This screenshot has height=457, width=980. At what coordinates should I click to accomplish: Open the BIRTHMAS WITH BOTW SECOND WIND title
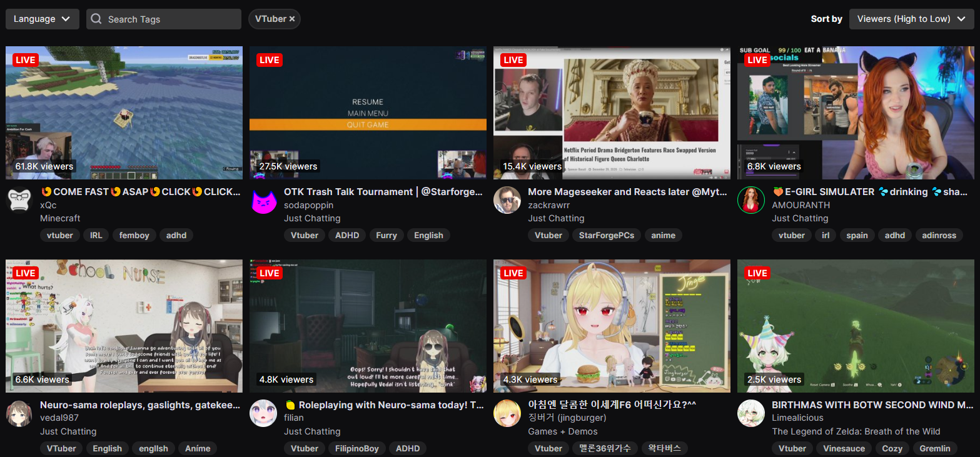[872, 405]
